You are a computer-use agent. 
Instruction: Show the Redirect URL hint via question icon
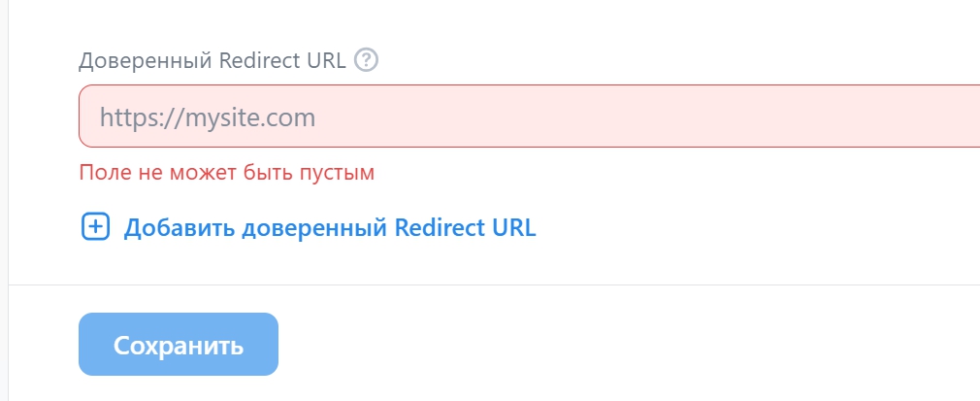coord(366,60)
